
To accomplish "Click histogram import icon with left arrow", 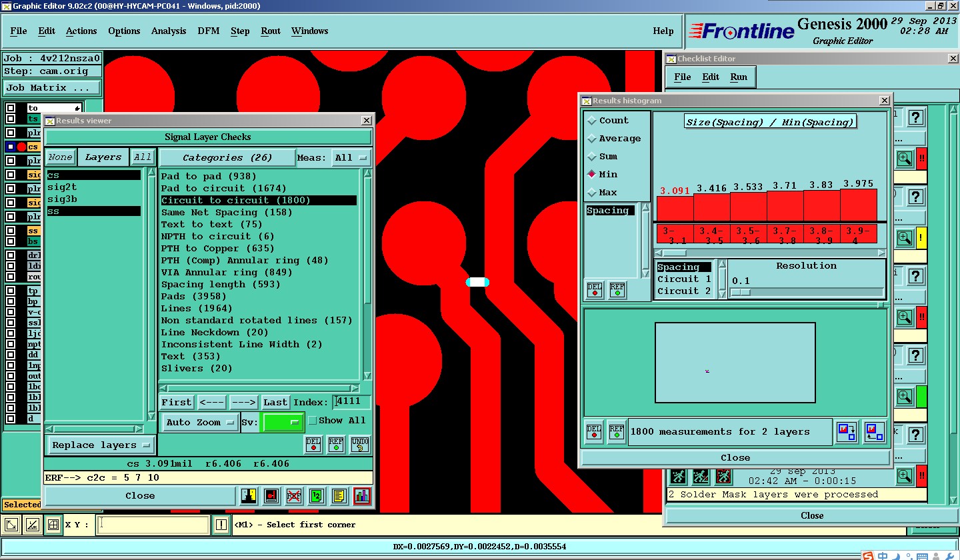I will click(873, 431).
